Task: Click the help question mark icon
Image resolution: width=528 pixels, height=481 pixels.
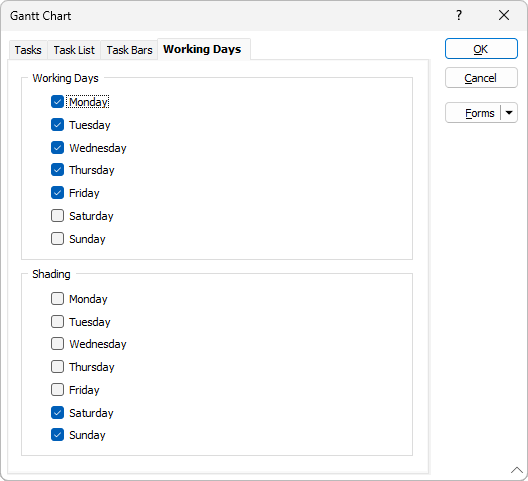Action: pos(459,15)
